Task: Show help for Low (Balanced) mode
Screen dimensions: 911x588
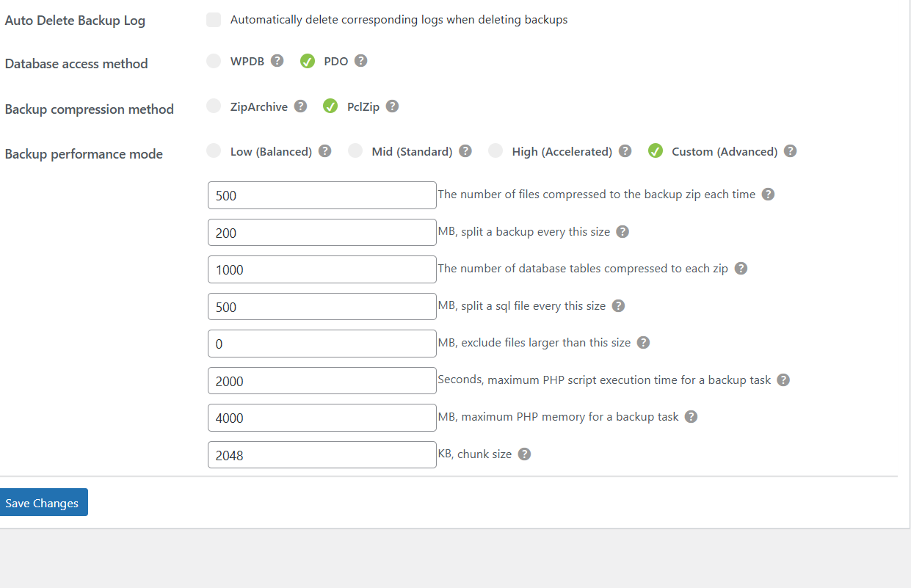Action: [324, 151]
